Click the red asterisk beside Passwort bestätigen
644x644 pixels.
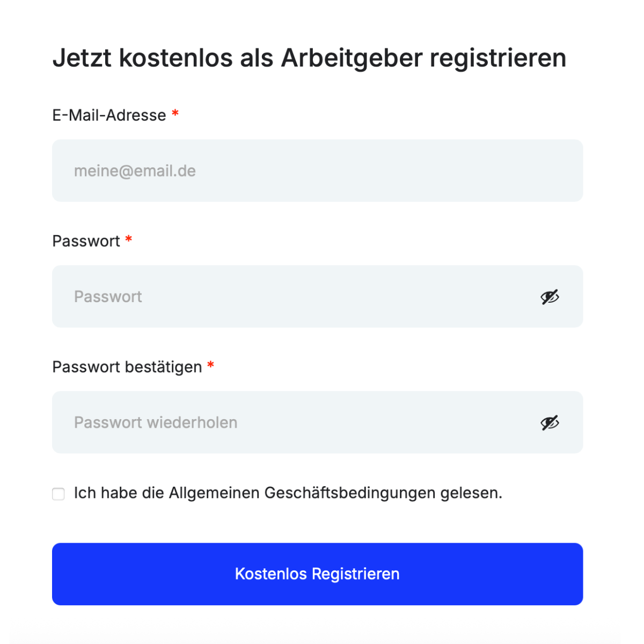211,365
